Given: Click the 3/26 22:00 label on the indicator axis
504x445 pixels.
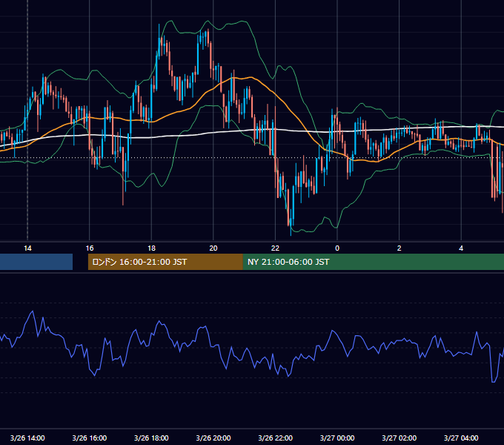Looking at the screenshot, I should point(276,438).
